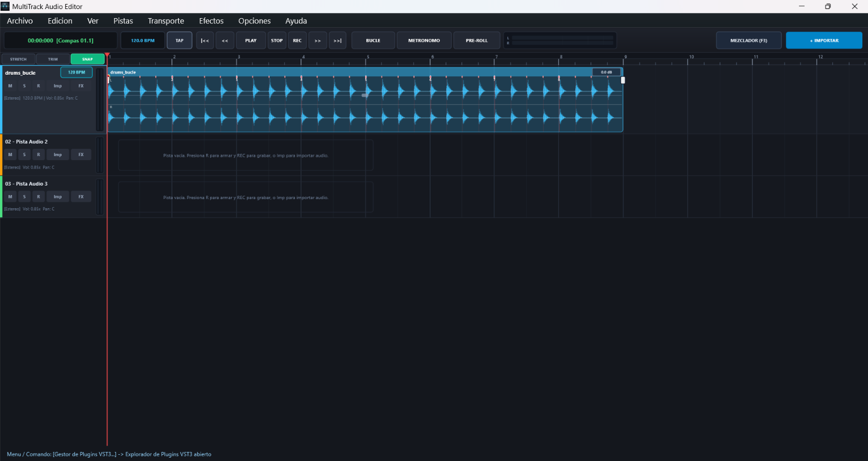Open the Pistas menu
Viewport: 868px width, 461px height.
tap(123, 21)
